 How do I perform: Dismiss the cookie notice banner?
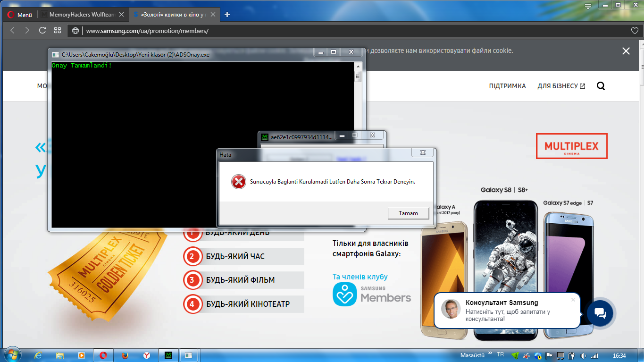[626, 51]
